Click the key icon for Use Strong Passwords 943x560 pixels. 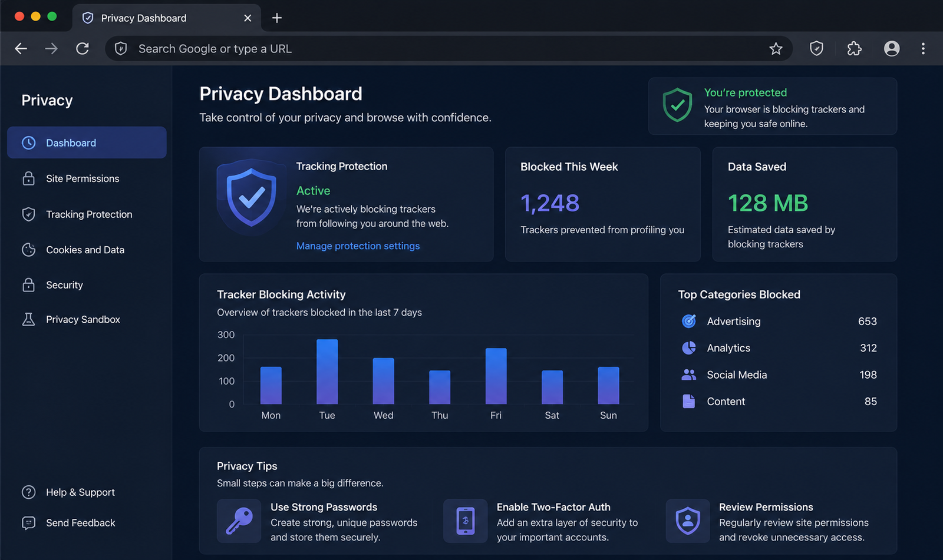tap(239, 521)
